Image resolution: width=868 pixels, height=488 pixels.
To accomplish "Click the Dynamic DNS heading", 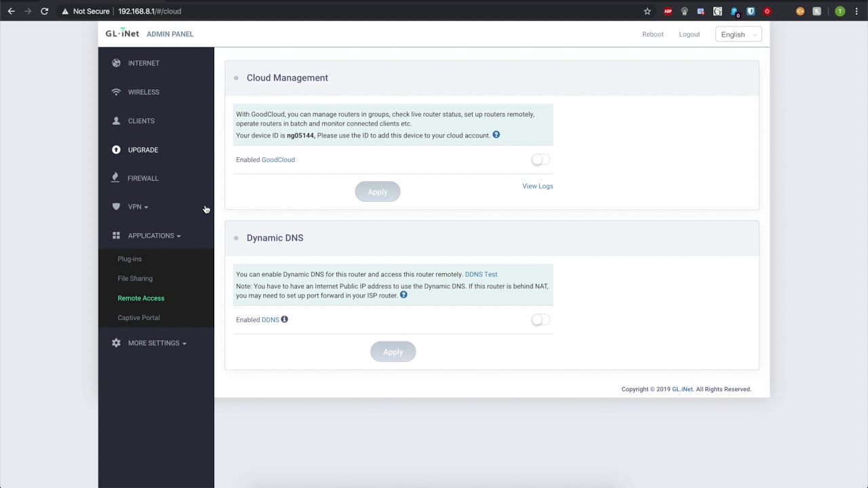I will coord(275,238).
